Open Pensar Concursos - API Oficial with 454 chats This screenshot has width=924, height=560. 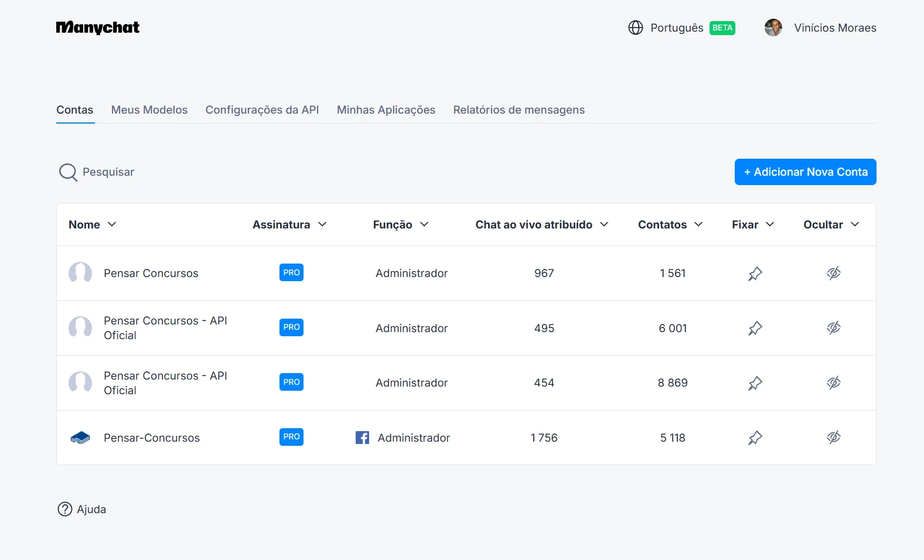(x=165, y=383)
